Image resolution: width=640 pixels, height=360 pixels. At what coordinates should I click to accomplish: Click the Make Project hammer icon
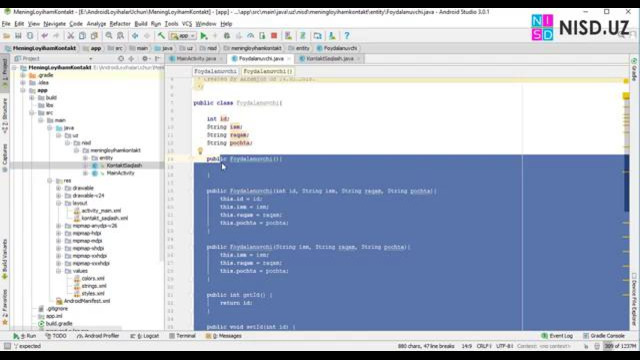coord(161,36)
